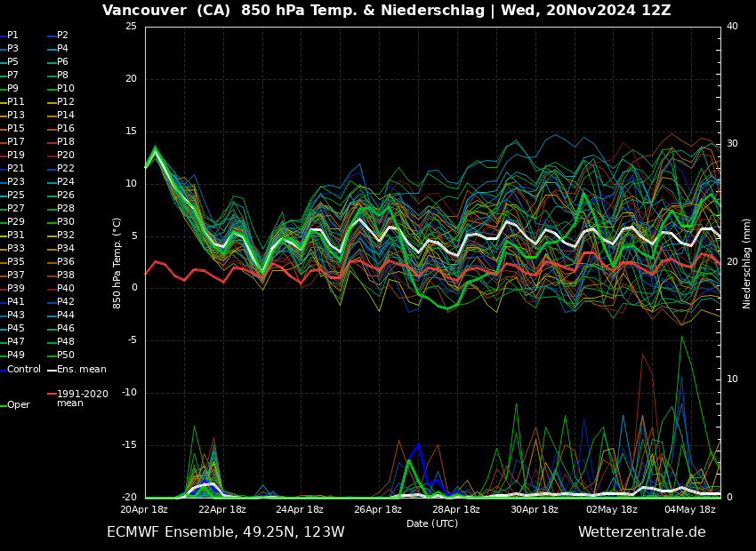This screenshot has width=756, height=551.
Task: Select the Ens. mean legend label
Action: [81, 369]
